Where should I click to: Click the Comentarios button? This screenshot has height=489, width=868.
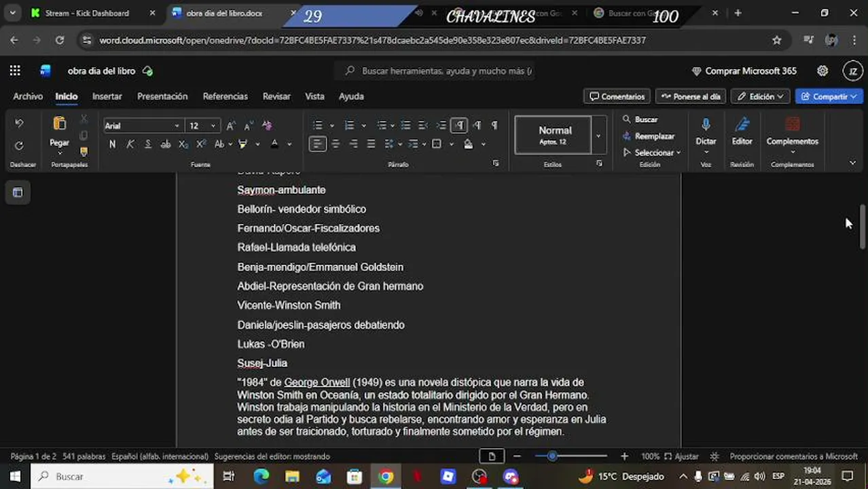617,96
